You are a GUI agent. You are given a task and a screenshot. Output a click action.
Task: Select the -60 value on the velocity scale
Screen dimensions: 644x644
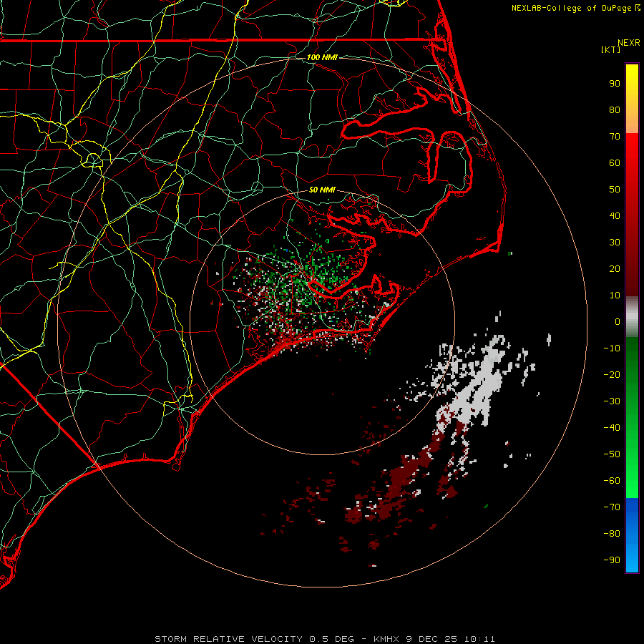(x=612, y=481)
